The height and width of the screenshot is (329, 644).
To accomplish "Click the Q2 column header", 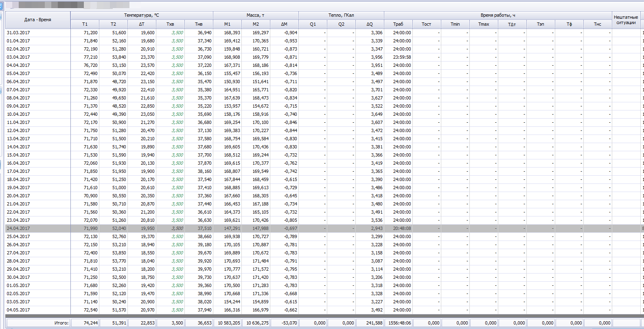I will 341,24.
